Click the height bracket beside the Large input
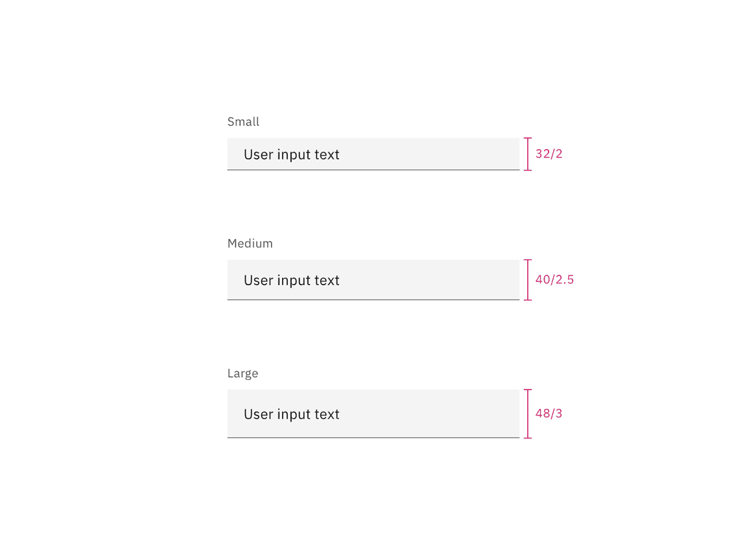 pyautogui.click(x=528, y=414)
